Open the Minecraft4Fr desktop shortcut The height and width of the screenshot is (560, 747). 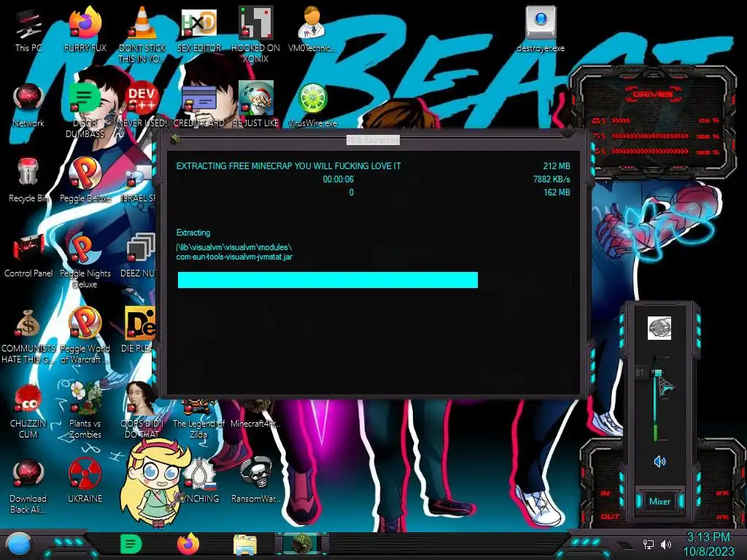pos(256,414)
